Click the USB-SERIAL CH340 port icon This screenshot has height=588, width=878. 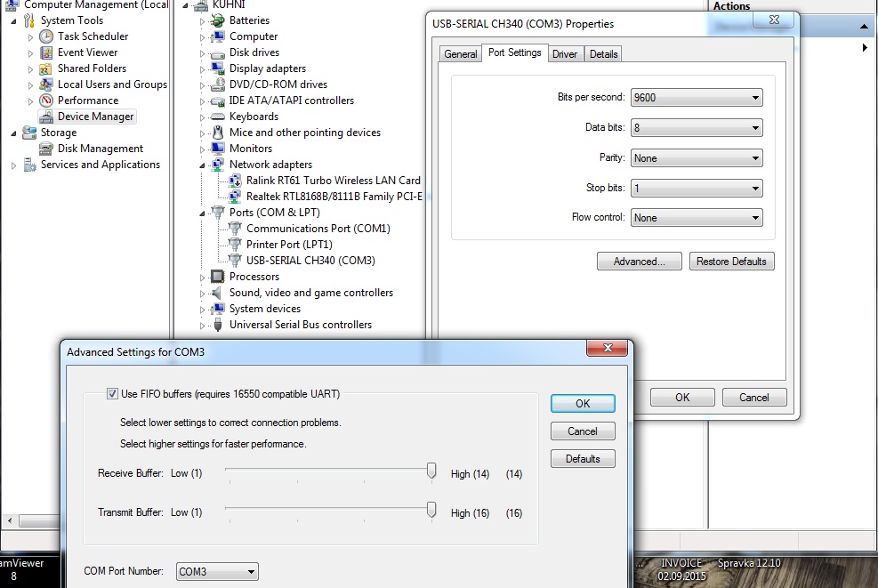[x=235, y=261]
